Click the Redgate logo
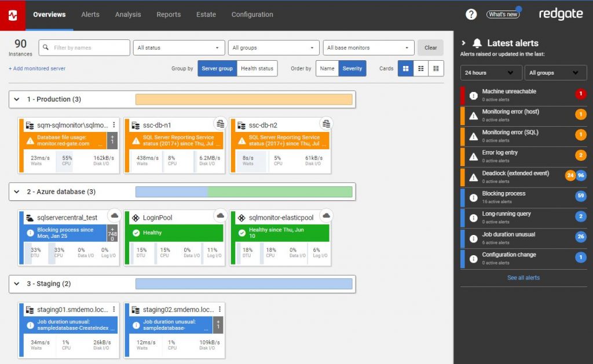 [x=560, y=13]
